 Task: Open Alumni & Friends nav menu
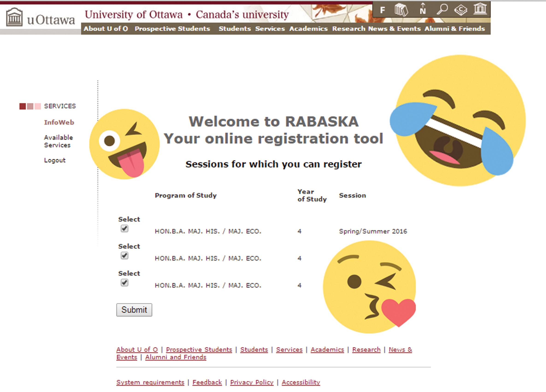tap(455, 29)
